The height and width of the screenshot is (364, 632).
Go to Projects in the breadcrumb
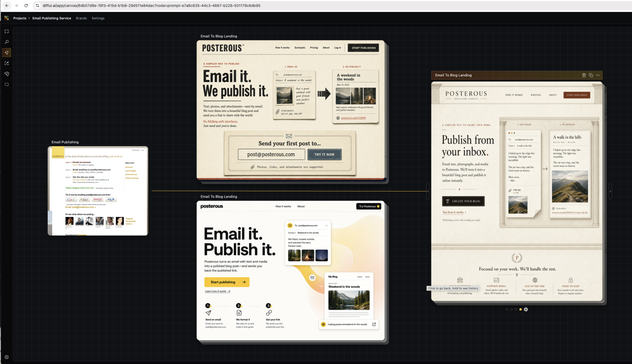click(x=20, y=18)
